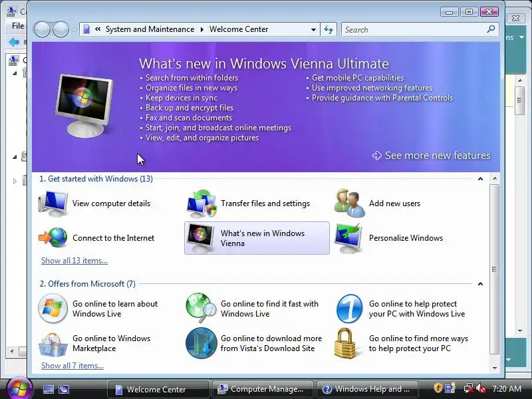Image resolution: width=532 pixels, height=399 pixels.
Task: Click the Welcome Center breadcrumb
Action: [x=239, y=29]
